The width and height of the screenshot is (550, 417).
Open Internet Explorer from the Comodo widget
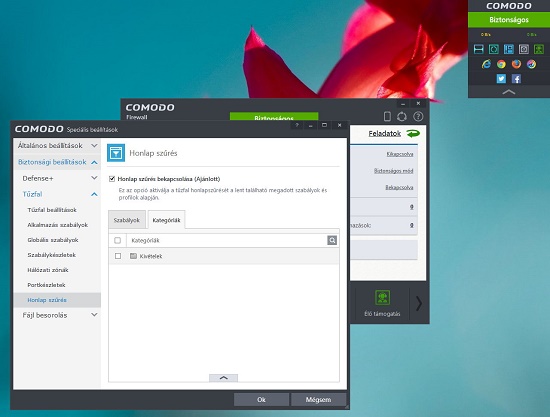pyautogui.click(x=486, y=64)
